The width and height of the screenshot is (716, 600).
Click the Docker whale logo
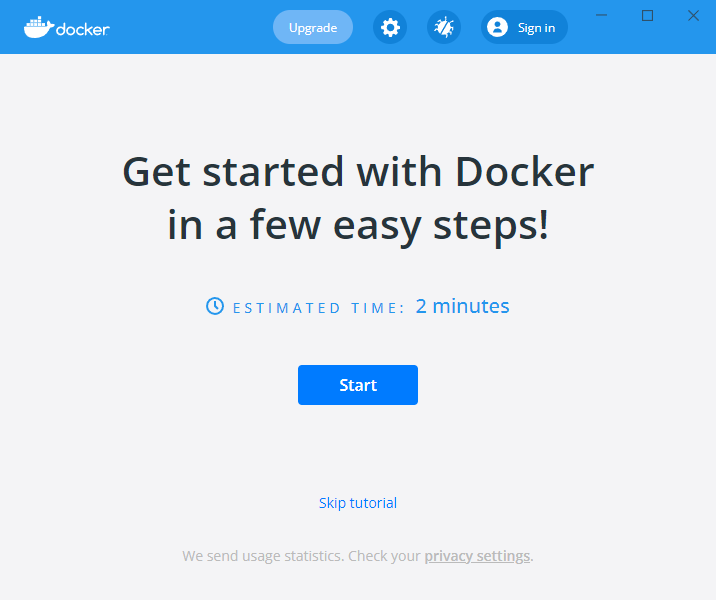(x=38, y=27)
